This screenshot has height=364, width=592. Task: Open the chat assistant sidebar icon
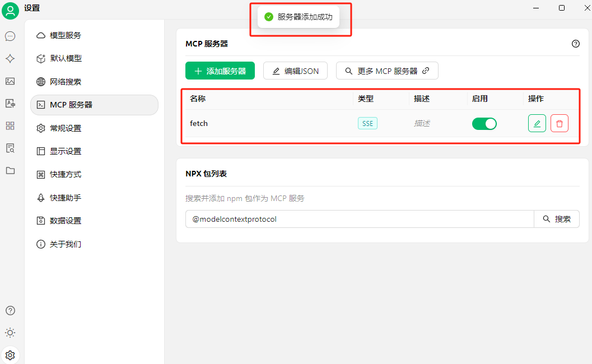pyautogui.click(x=10, y=36)
